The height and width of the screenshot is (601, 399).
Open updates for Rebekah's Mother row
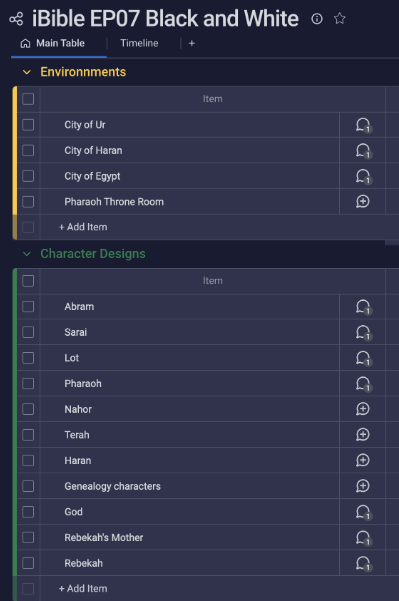[363, 538]
